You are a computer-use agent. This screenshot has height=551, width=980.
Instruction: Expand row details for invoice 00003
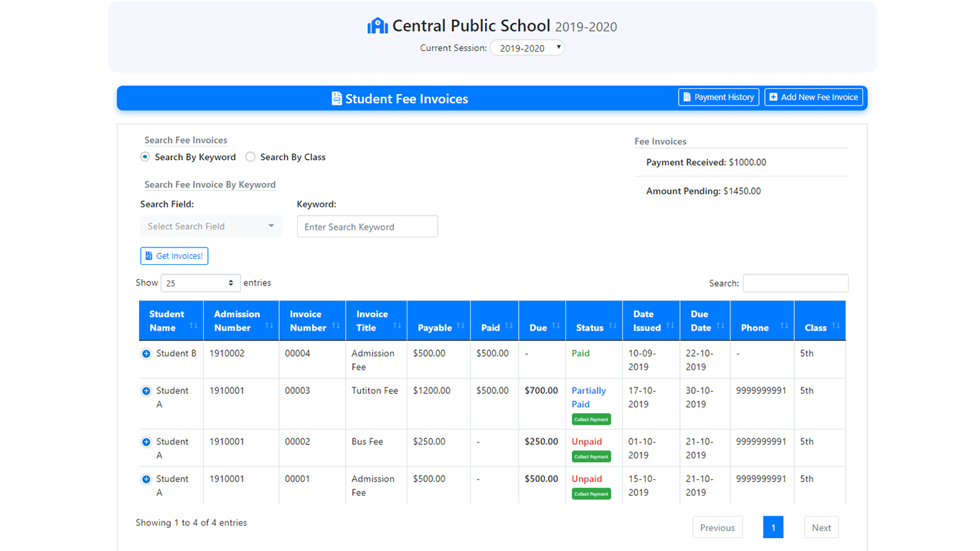pyautogui.click(x=146, y=391)
